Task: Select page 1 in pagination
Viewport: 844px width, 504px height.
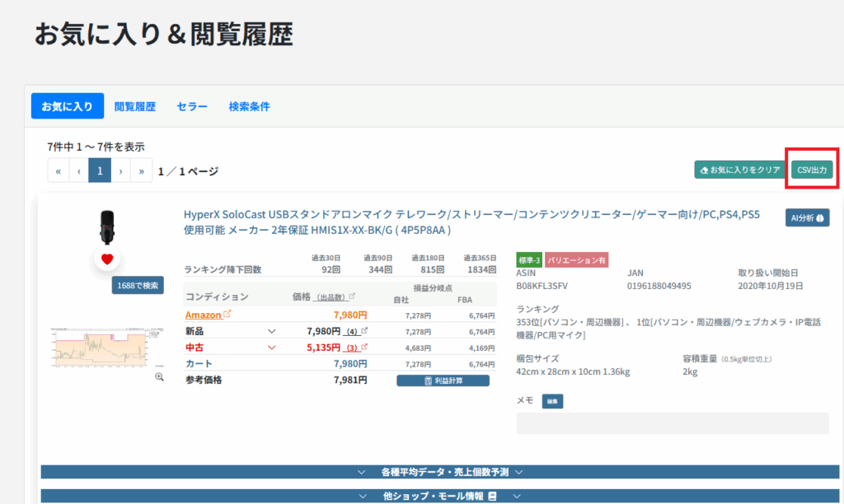Action: (100, 170)
